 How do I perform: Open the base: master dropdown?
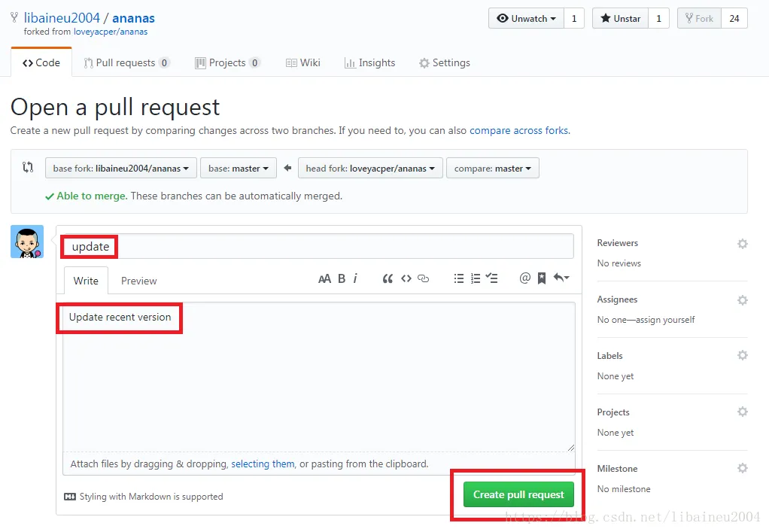click(x=239, y=169)
